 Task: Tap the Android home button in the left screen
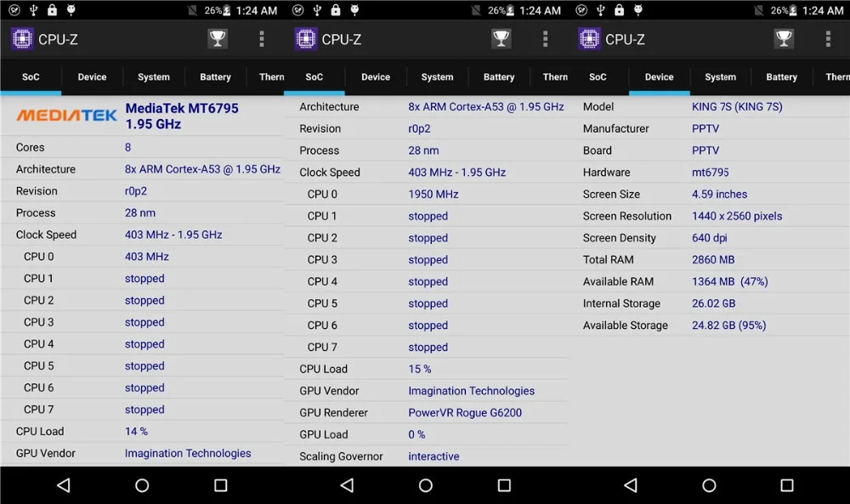click(x=142, y=485)
